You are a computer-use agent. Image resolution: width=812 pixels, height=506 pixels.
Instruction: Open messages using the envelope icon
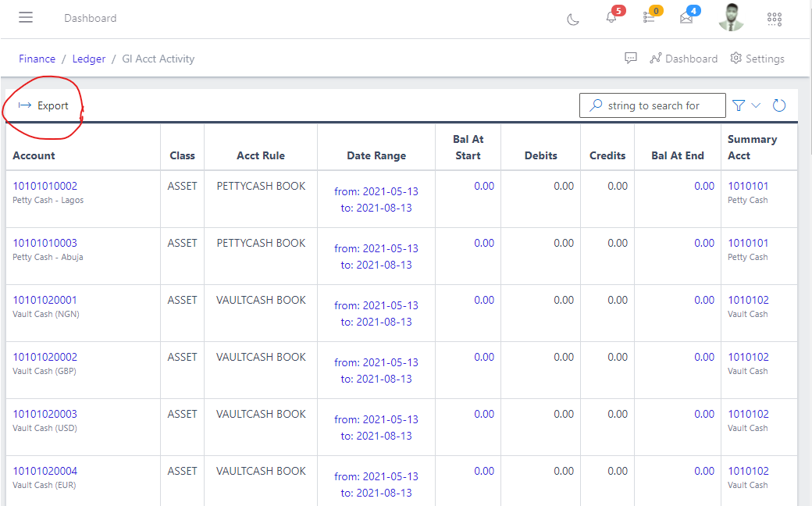tap(686, 20)
